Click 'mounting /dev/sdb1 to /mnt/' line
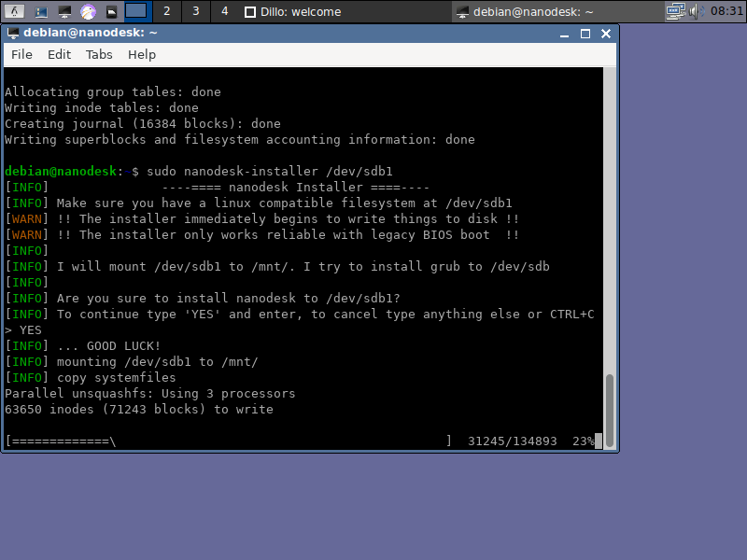Viewport: 747px width, 560px height. [x=157, y=362]
